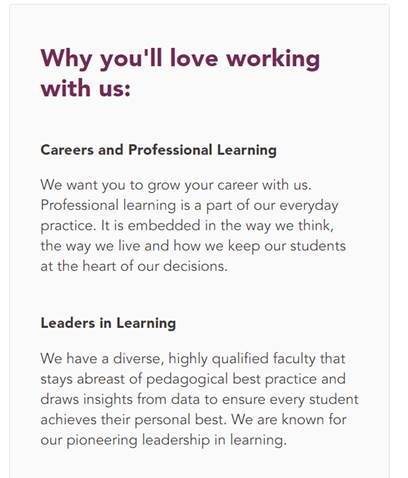Click the word "everyday" in the first paragraph
This screenshot has width=408, height=478.
tap(309, 206)
